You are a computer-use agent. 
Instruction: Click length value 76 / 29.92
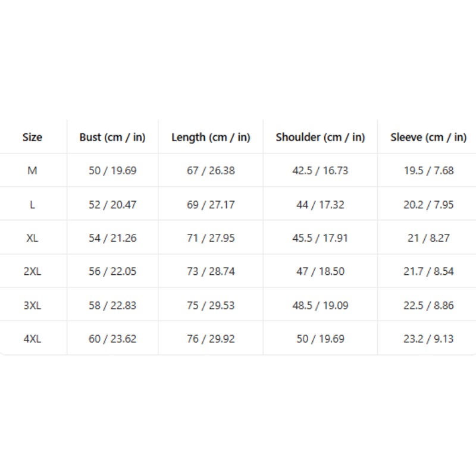(x=211, y=339)
